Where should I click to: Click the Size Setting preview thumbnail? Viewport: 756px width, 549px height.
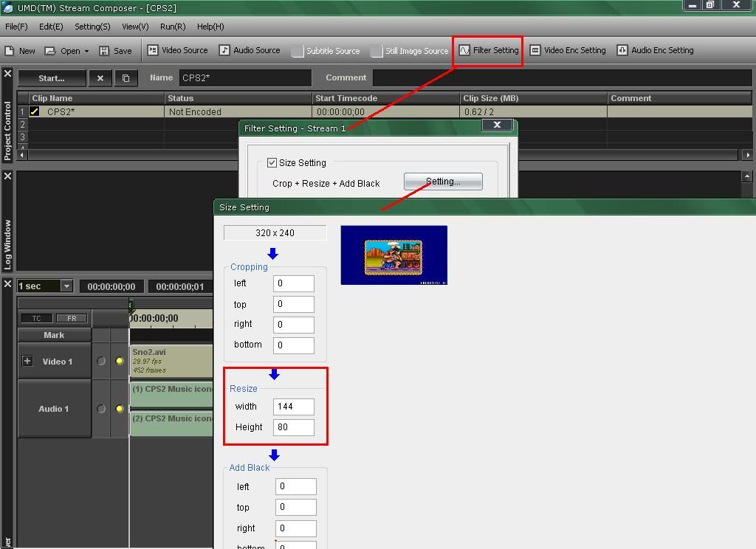394,255
